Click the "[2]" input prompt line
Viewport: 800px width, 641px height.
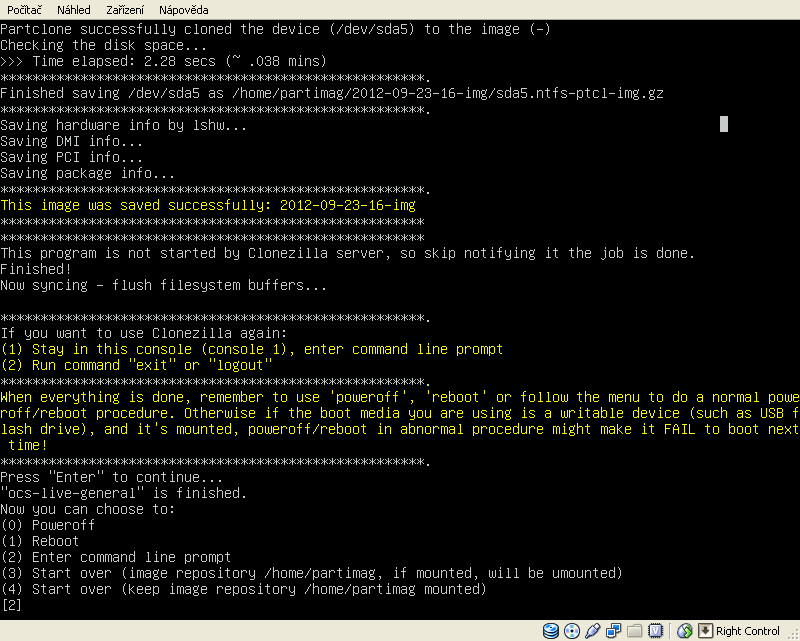(12, 605)
